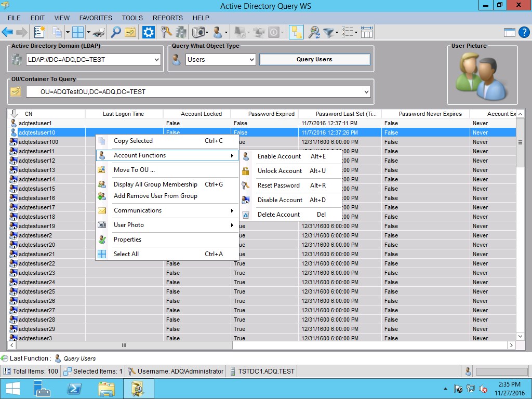Select Display All Group Membership
532x399 pixels.
167,184
